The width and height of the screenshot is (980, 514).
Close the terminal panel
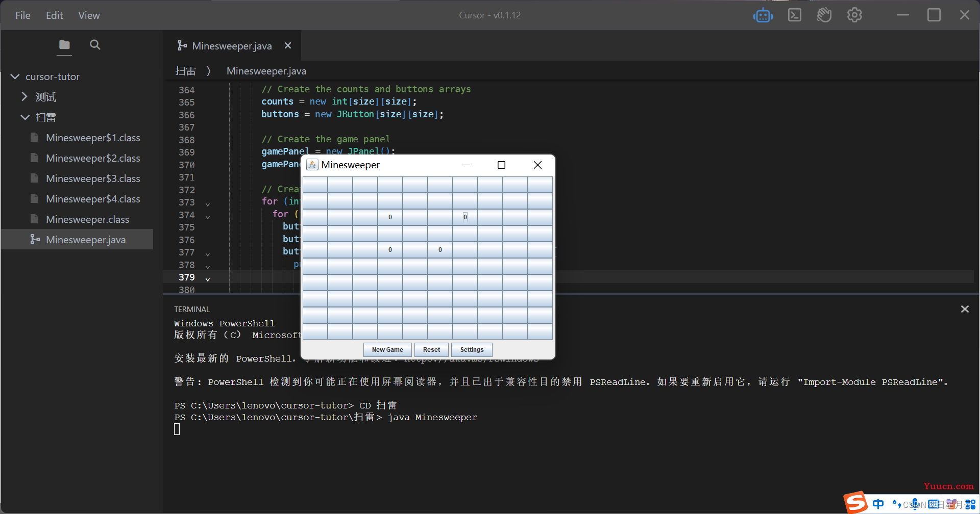965,309
